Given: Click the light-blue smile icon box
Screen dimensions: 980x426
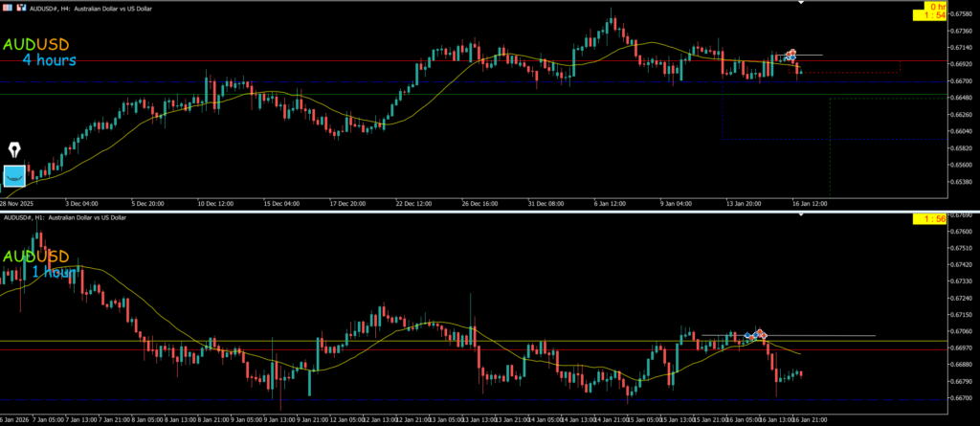Looking at the screenshot, I should 15,175.
